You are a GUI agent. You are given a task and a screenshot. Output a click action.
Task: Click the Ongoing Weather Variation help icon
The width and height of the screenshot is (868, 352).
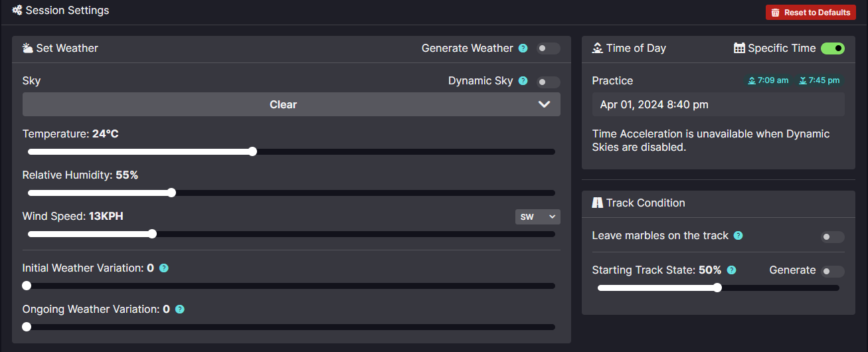180,309
